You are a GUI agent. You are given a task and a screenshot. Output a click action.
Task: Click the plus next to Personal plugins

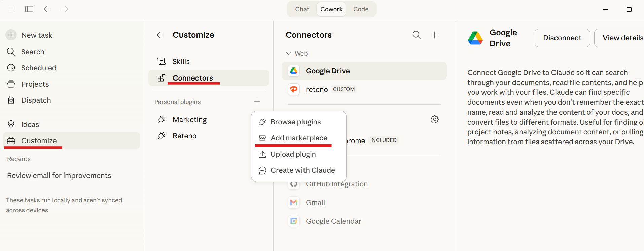[x=257, y=101]
